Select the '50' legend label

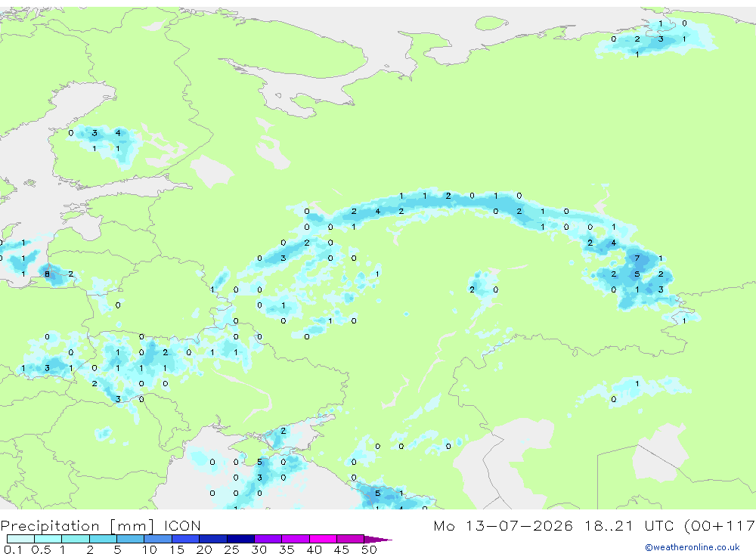(369, 549)
